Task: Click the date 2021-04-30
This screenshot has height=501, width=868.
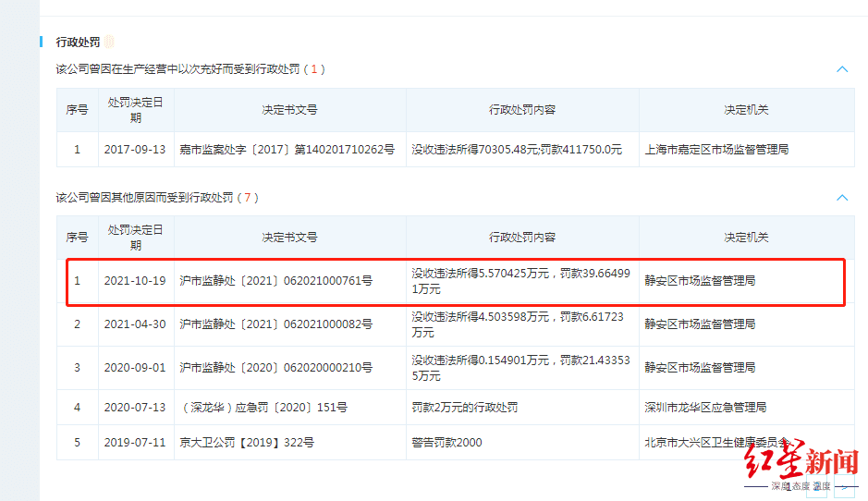Action: 135,324
